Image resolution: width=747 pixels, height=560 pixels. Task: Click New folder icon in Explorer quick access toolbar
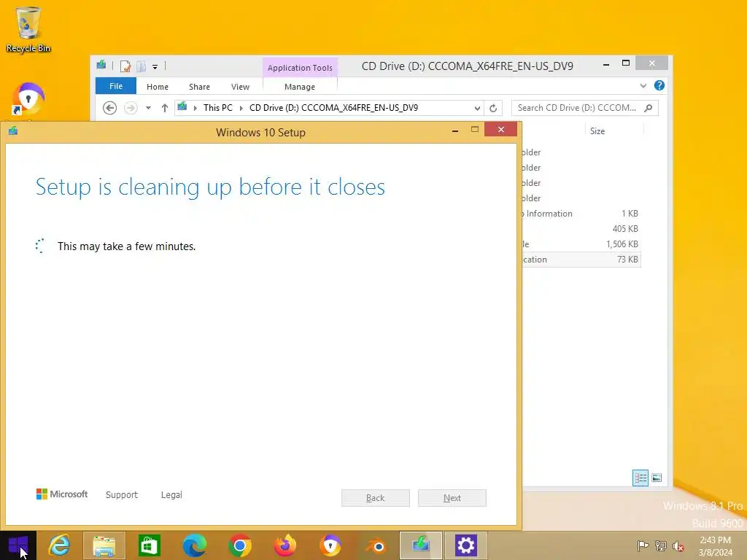tap(141, 66)
